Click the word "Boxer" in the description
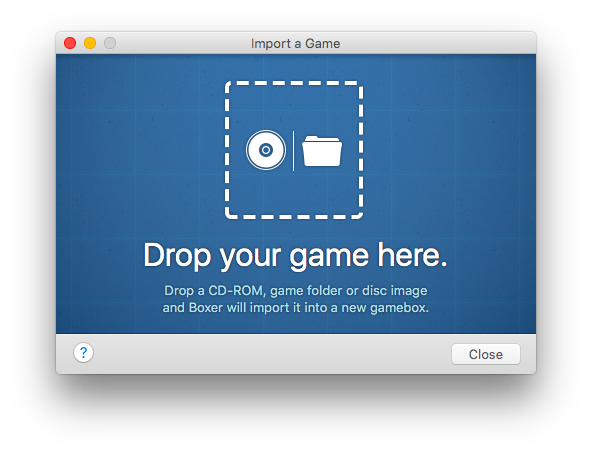 point(206,308)
